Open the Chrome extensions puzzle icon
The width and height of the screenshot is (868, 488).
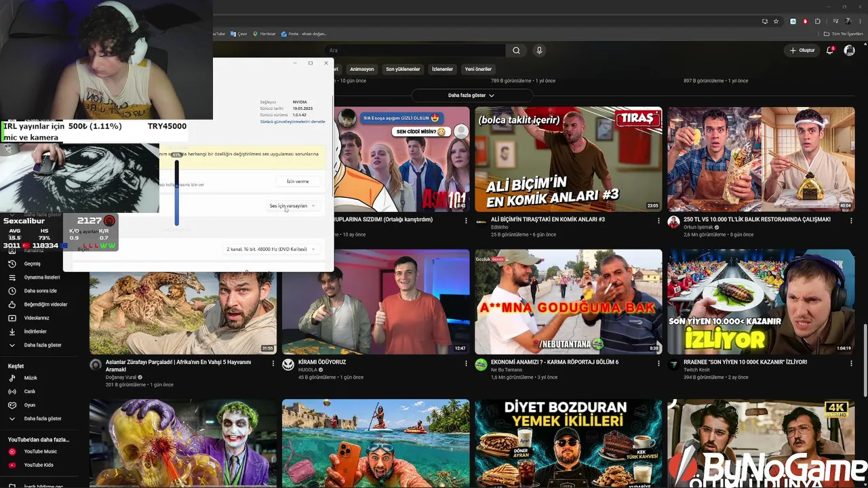tap(818, 21)
